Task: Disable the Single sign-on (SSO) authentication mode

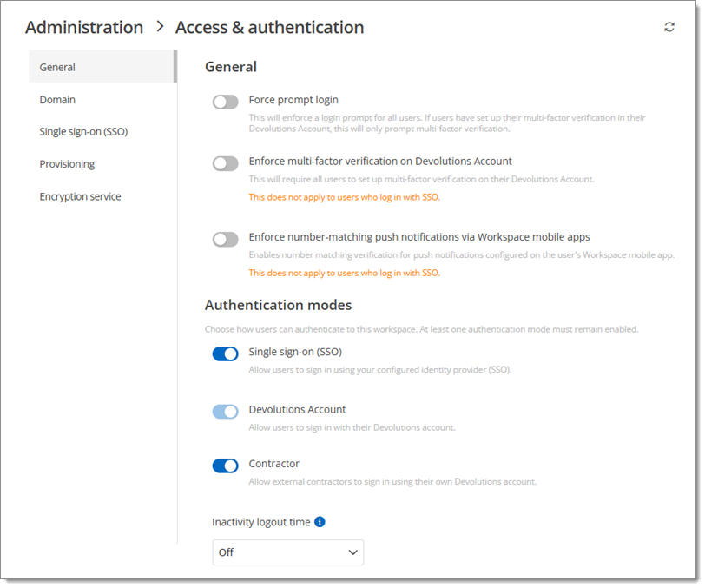Action: click(225, 353)
